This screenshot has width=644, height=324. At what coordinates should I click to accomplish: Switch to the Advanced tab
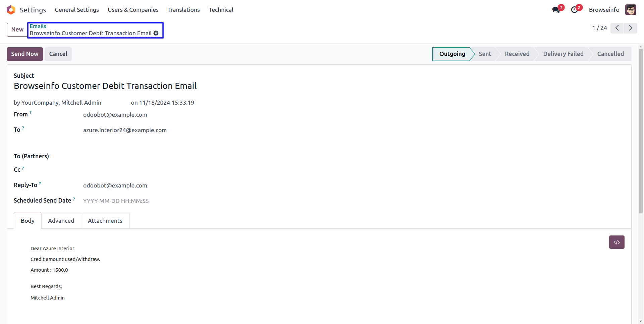[61, 221]
